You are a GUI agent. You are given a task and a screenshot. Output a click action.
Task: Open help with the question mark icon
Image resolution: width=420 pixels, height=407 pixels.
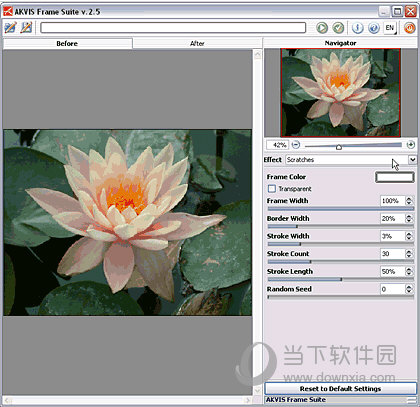pyautogui.click(x=374, y=28)
